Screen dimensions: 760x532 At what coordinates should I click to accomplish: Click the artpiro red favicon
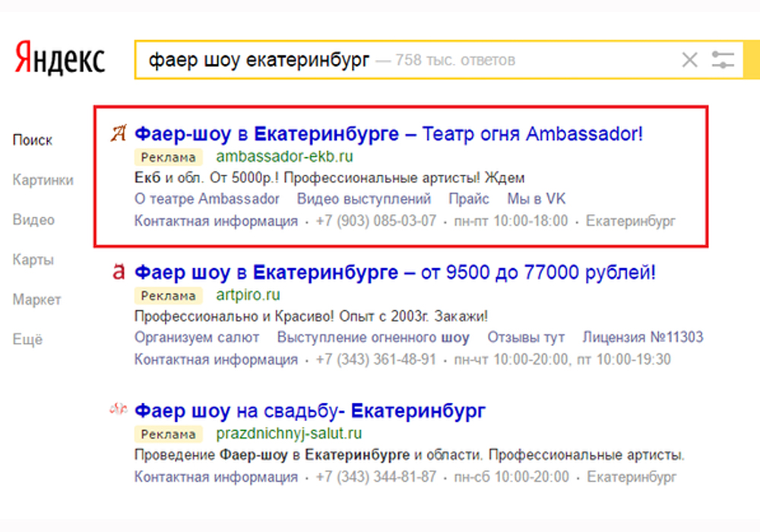[x=119, y=272]
